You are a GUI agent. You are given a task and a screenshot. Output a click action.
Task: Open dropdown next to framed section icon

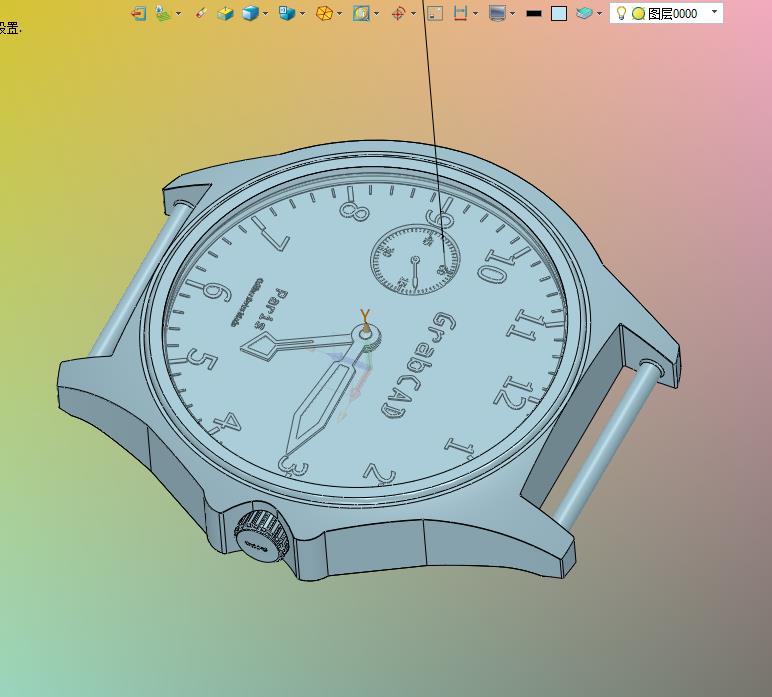(376, 13)
